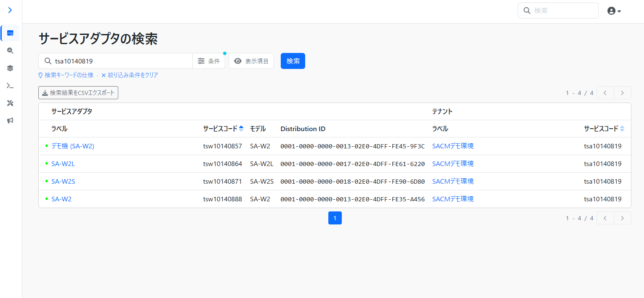Toggle 表示項目 visible columns with eye icon

[x=251, y=61]
